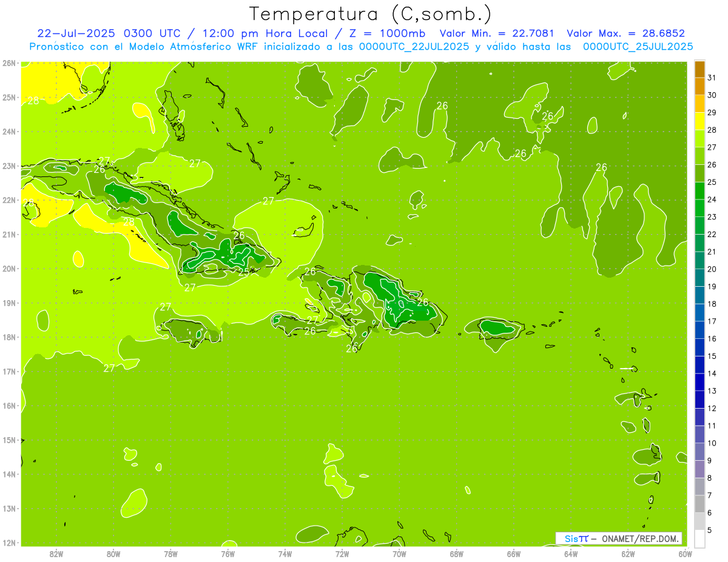Click the "66W" longitude axis label
The width and height of the screenshot is (728, 562).
click(514, 554)
